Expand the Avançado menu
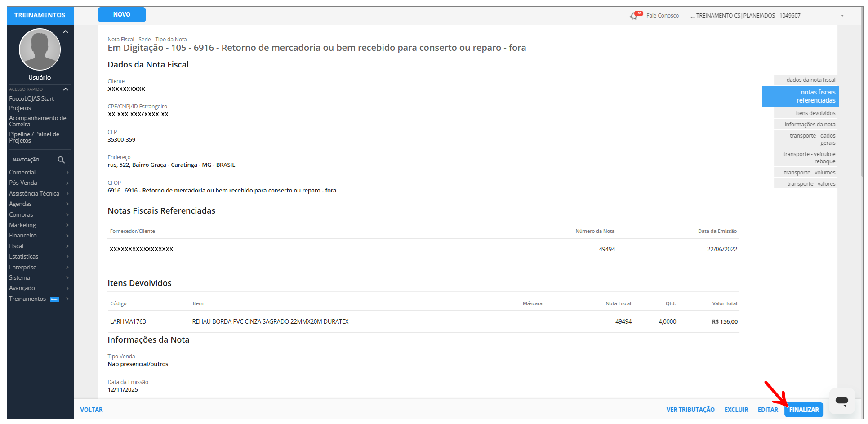868x424 pixels. pyautogui.click(x=39, y=288)
